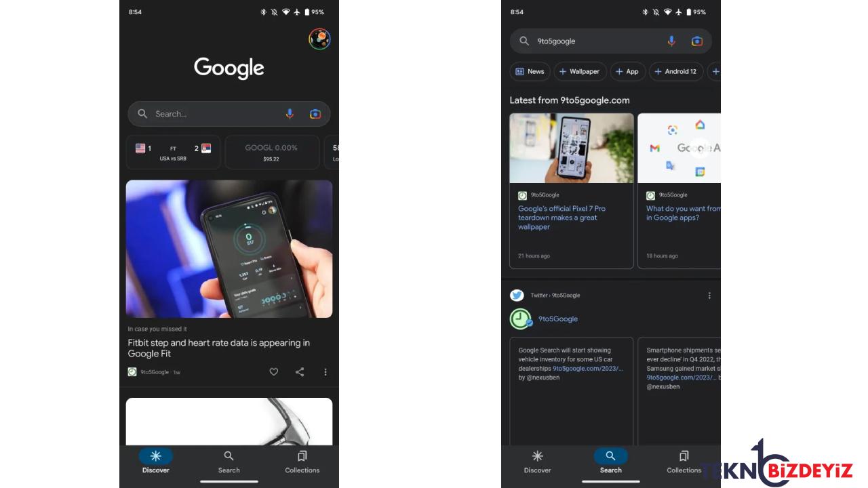868x488 pixels.
Task: Click the 'Twitter › 9to5Google' breadcrumb text
Action: (555, 296)
